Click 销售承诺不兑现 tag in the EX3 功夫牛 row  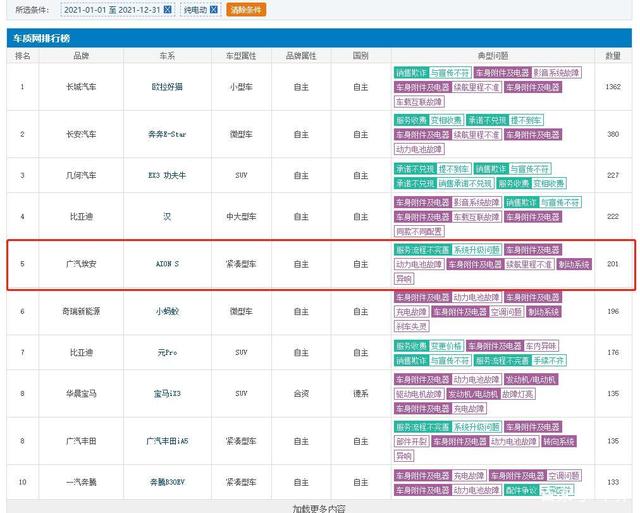[x=465, y=184]
